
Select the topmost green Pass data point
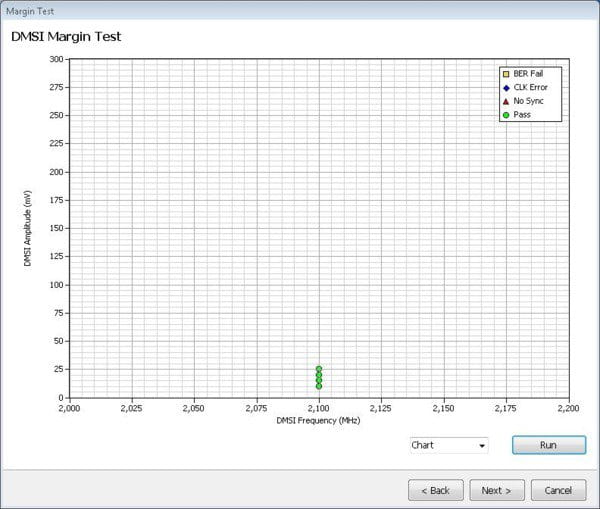pyautogui.click(x=319, y=369)
